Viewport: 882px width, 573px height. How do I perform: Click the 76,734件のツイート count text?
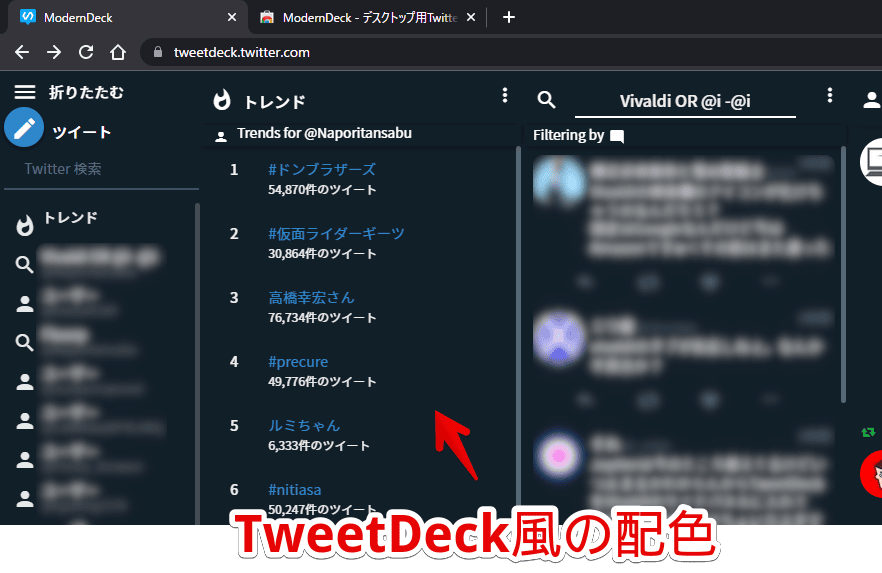322,318
